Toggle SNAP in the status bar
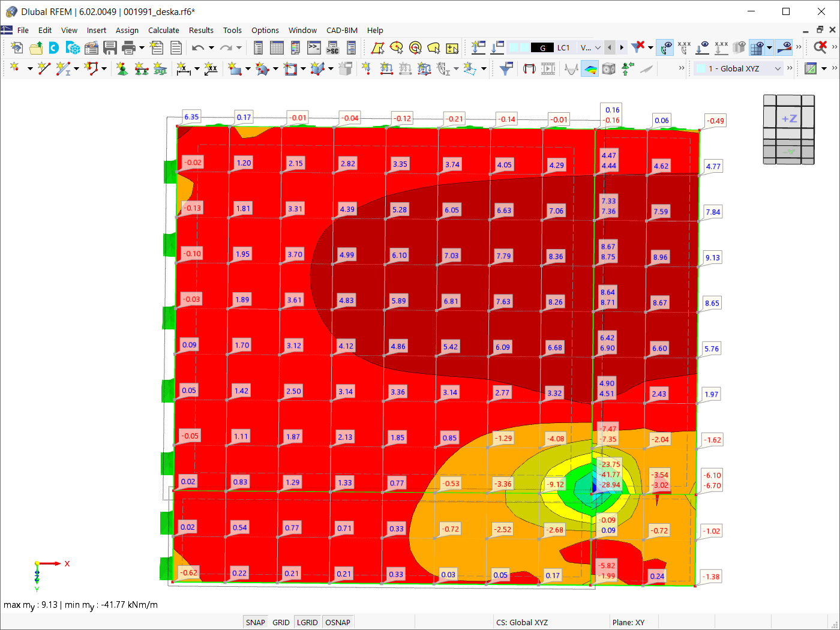This screenshot has height=630, width=840. pyautogui.click(x=255, y=622)
